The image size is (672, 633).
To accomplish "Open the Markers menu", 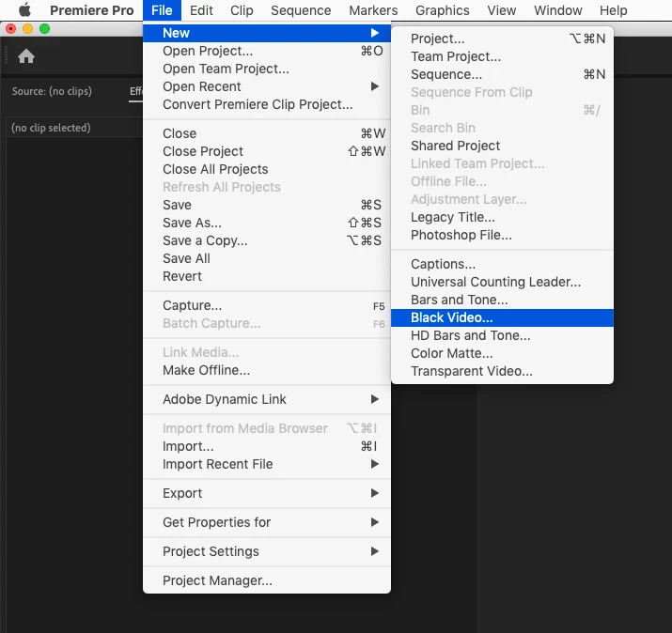I will pos(373,10).
